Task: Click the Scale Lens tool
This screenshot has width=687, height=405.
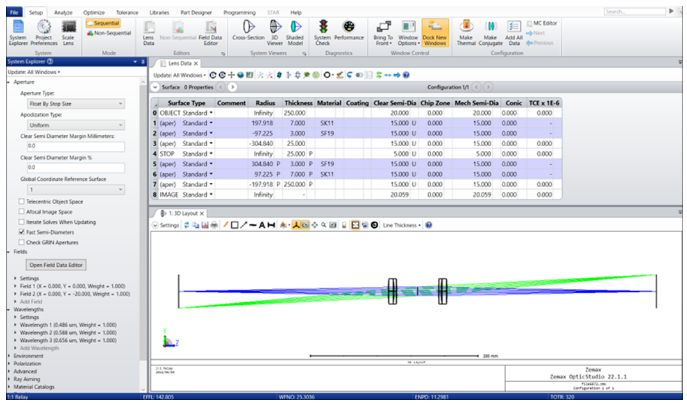Action: [x=68, y=33]
